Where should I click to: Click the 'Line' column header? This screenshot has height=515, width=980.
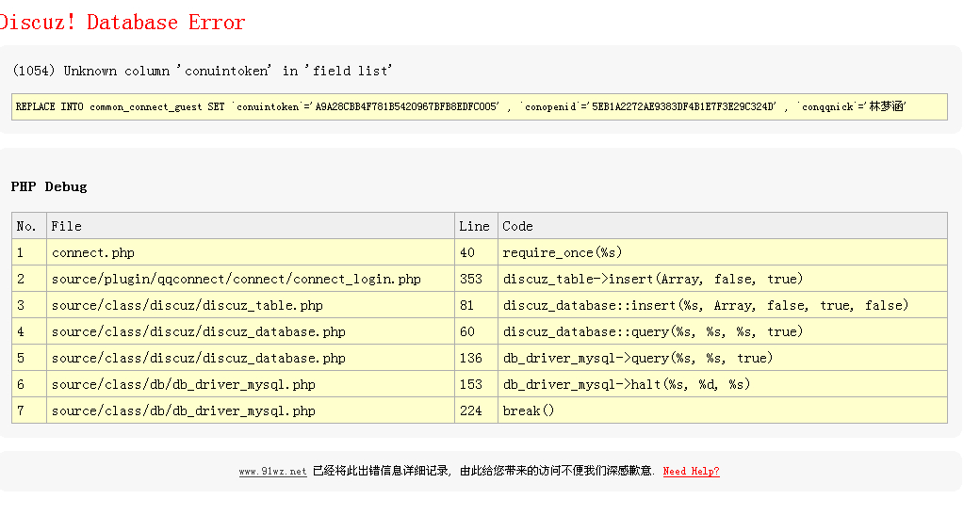(476, 226)
